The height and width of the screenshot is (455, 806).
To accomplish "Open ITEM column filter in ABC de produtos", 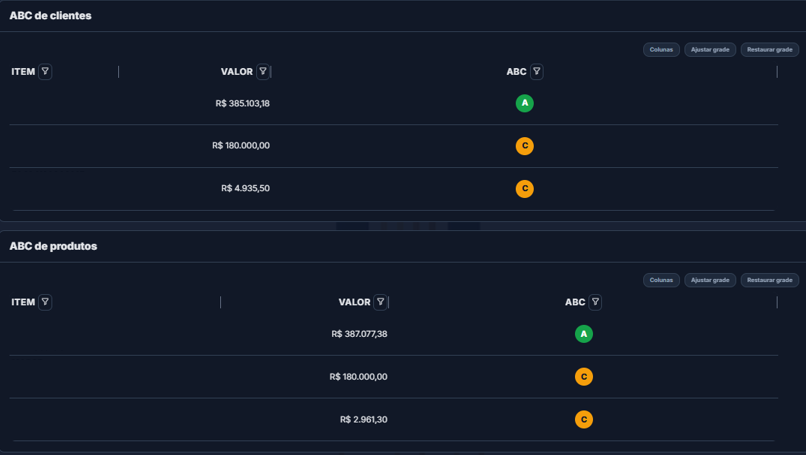I will click(x=45, y=302).
